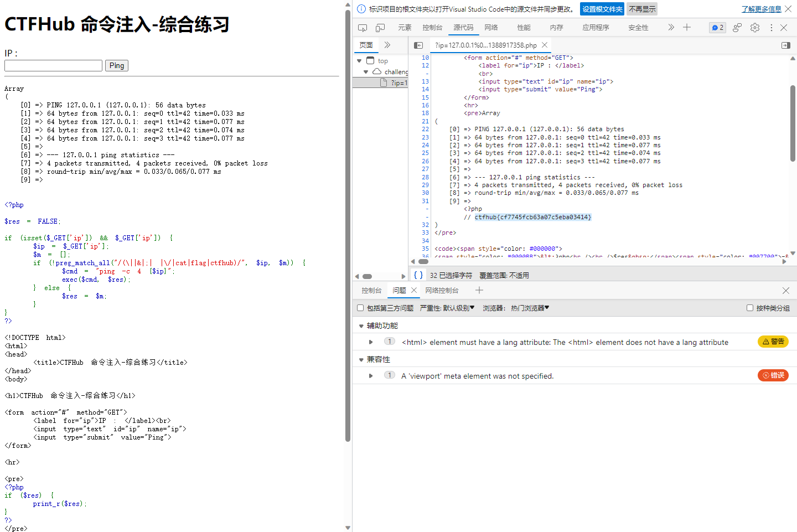Switch to the drawer 控制台 tab

coord(371,290)
